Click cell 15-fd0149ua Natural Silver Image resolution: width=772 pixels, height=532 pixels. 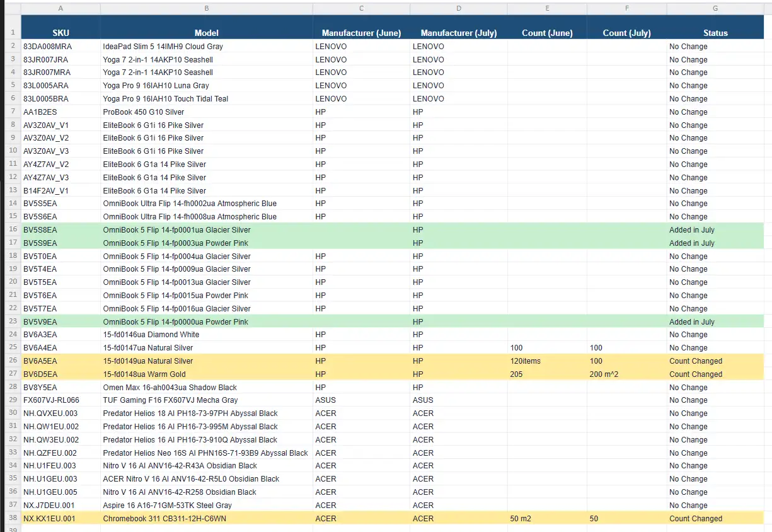(x=206, y=361)
